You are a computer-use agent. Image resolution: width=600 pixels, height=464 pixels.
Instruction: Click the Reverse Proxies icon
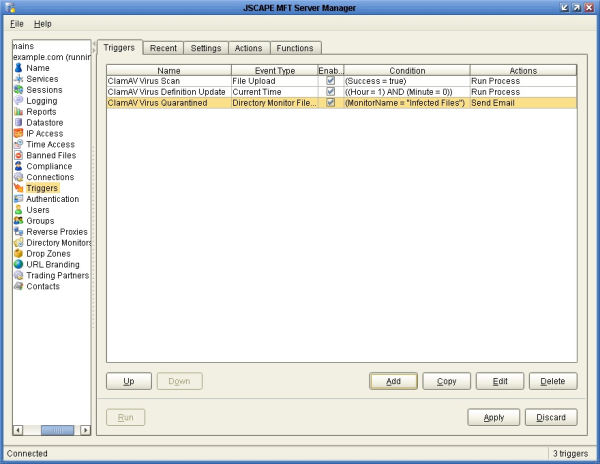pos(18,232)
